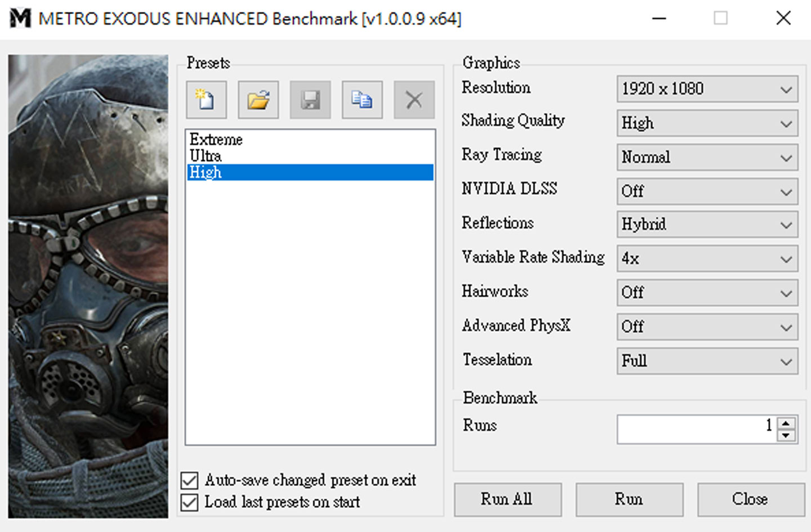Click the Save preset floppy icon
The height and width of the screenshot is (532, 811).
point(310,100)
